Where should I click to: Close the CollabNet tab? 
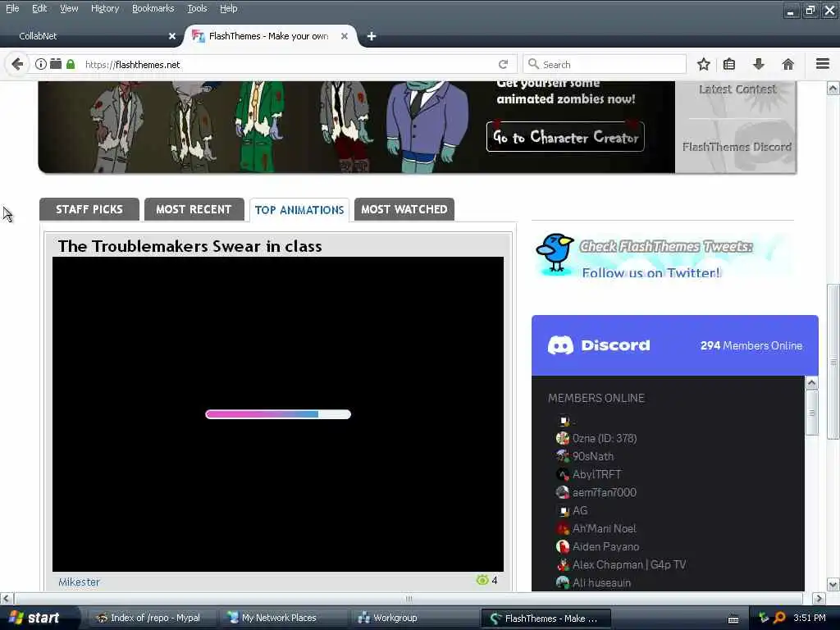[x=172, y=36]
